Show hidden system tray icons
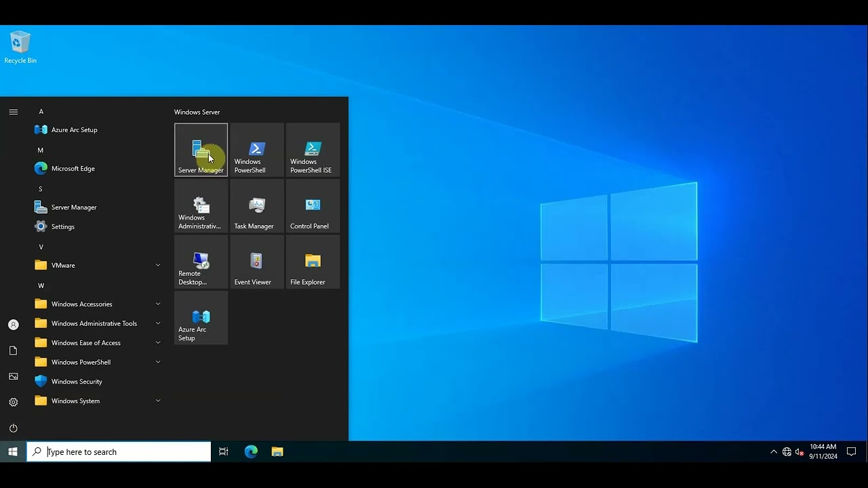This screenshot has height=488, width=868. 774,451
